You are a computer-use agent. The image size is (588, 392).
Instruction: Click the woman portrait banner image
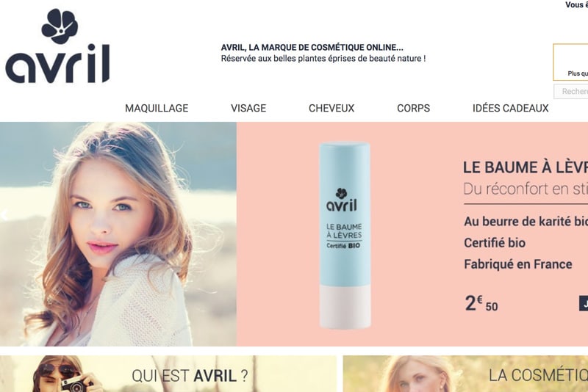click(118, 234)
